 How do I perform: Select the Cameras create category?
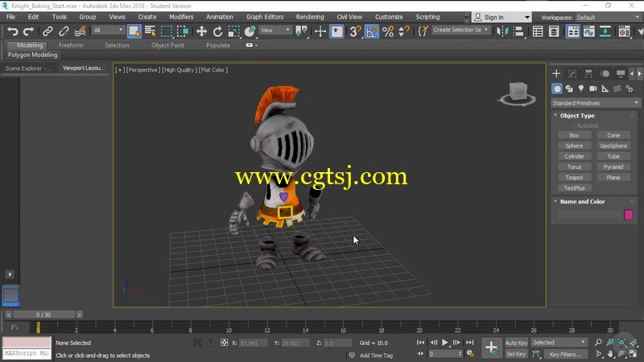pyautogui.click(x=593, y=88)
